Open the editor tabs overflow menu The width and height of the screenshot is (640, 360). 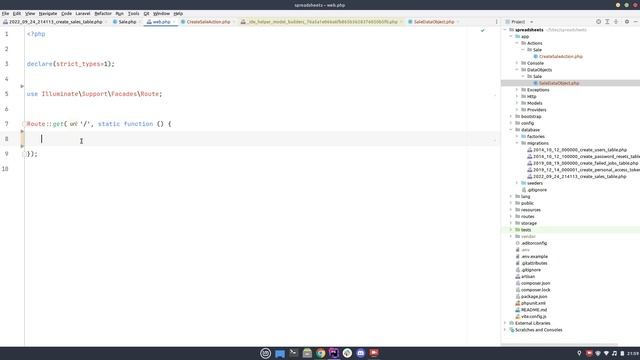click(496, 22)
